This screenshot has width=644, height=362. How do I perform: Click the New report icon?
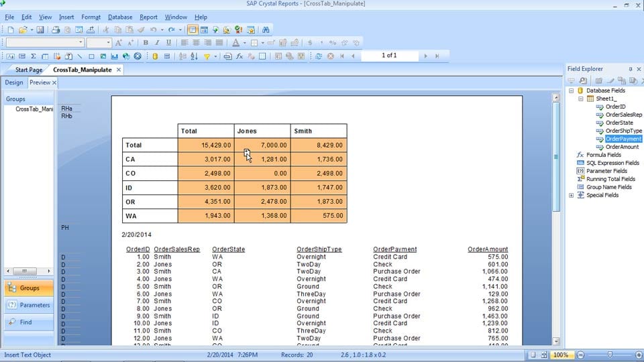click(11, 29)
